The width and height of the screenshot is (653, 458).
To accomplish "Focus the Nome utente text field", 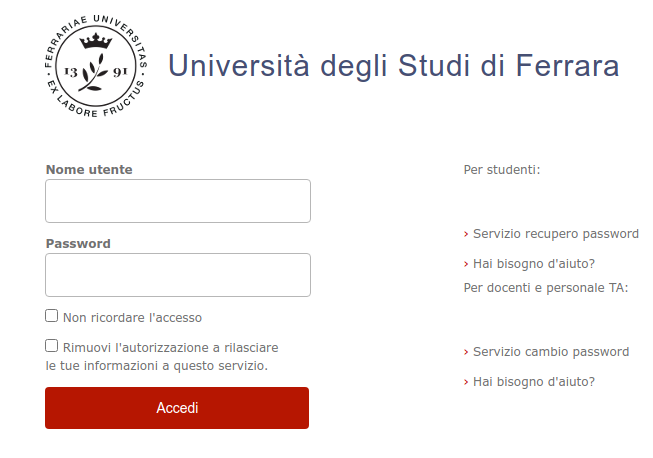I will 178,201.
